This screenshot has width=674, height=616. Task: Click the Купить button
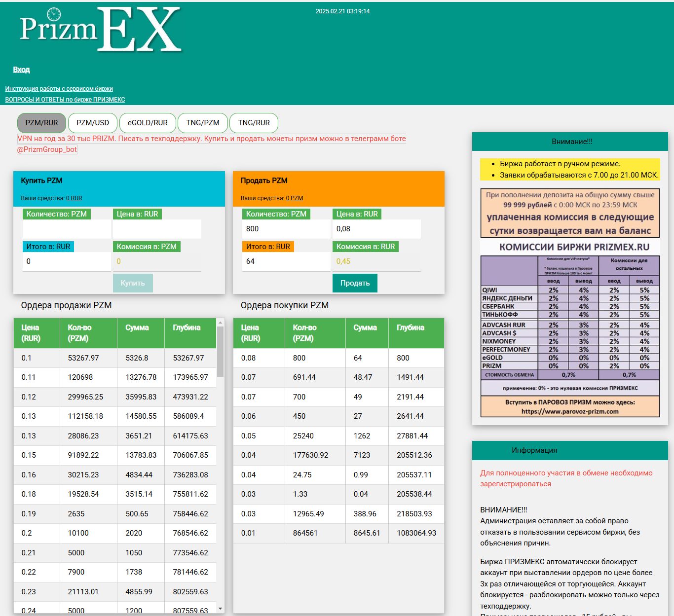[133, 283]
